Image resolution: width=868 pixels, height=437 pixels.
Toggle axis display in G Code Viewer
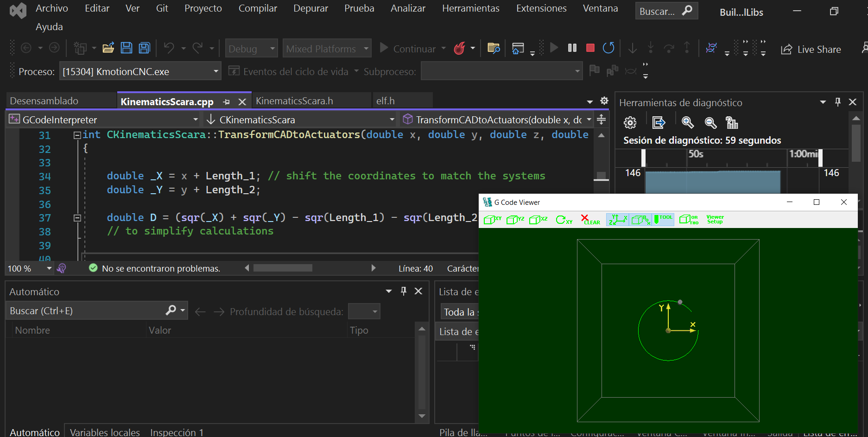tap(618, 220)
